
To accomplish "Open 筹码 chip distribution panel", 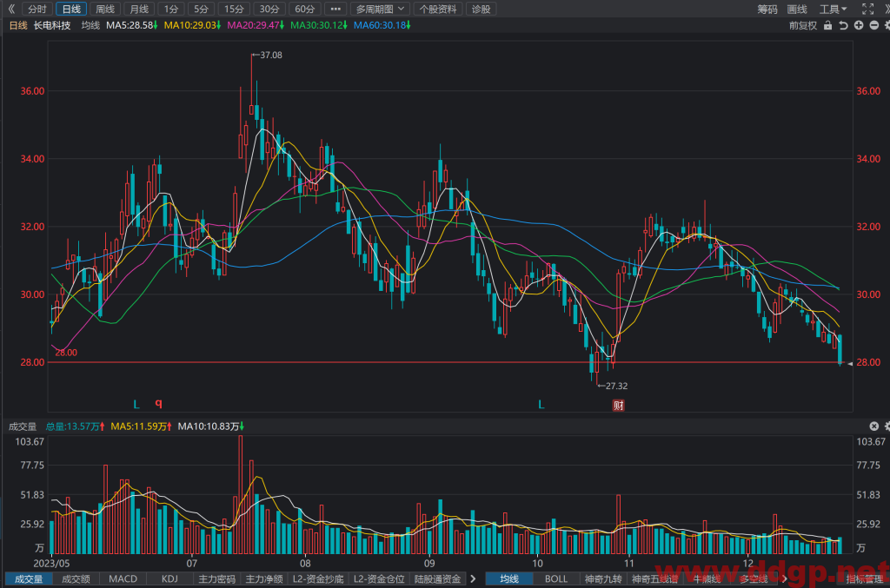I will click(x=767, y=9).
